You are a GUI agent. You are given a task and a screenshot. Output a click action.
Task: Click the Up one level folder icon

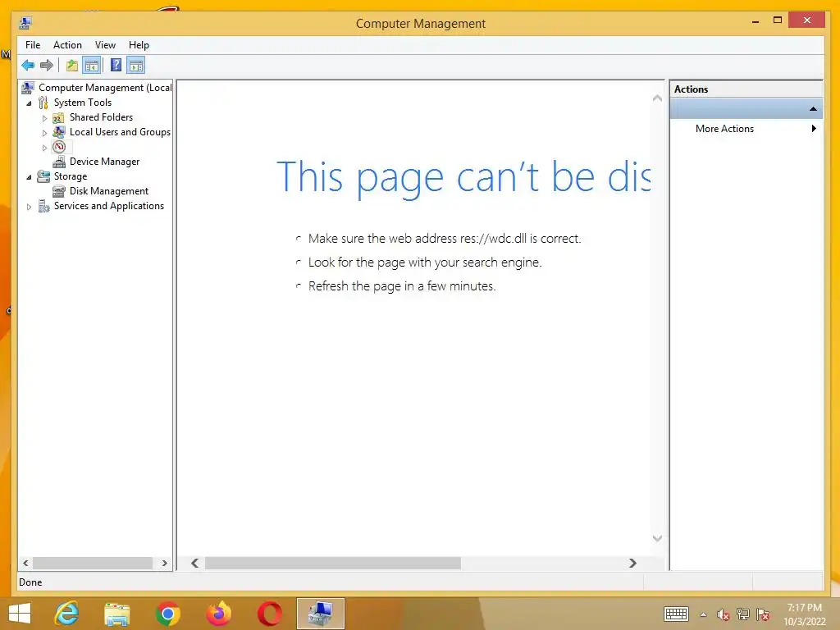pos(72,66)
